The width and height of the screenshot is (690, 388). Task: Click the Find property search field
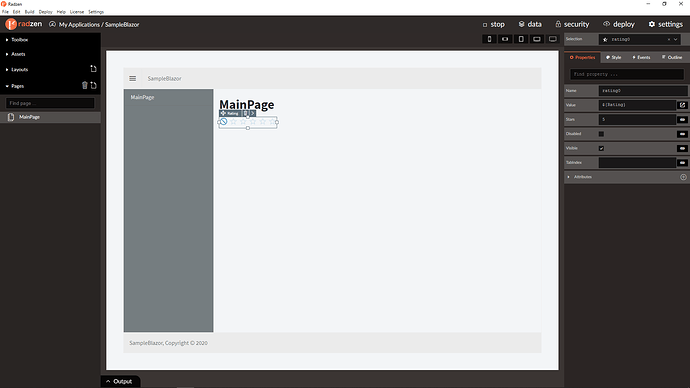(627, 74)
